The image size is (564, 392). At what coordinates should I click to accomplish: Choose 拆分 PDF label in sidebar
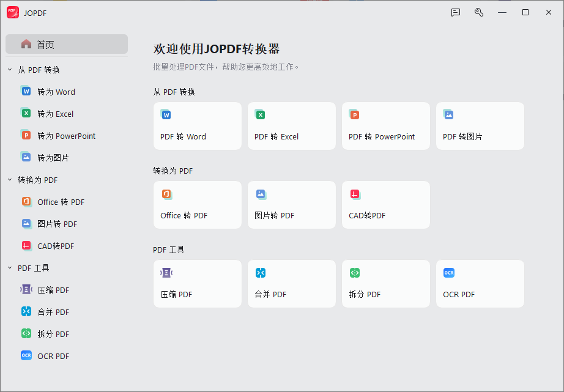[53, 334]
